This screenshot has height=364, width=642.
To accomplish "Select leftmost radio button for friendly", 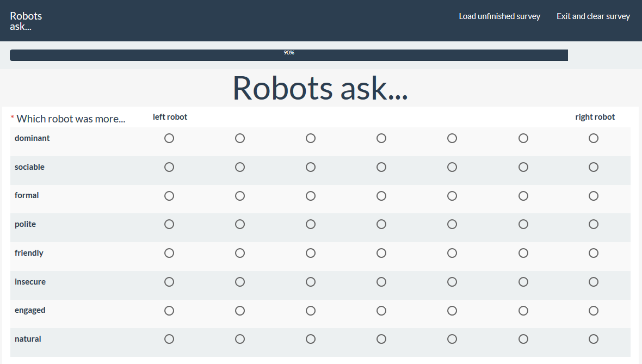I will 169,253.
